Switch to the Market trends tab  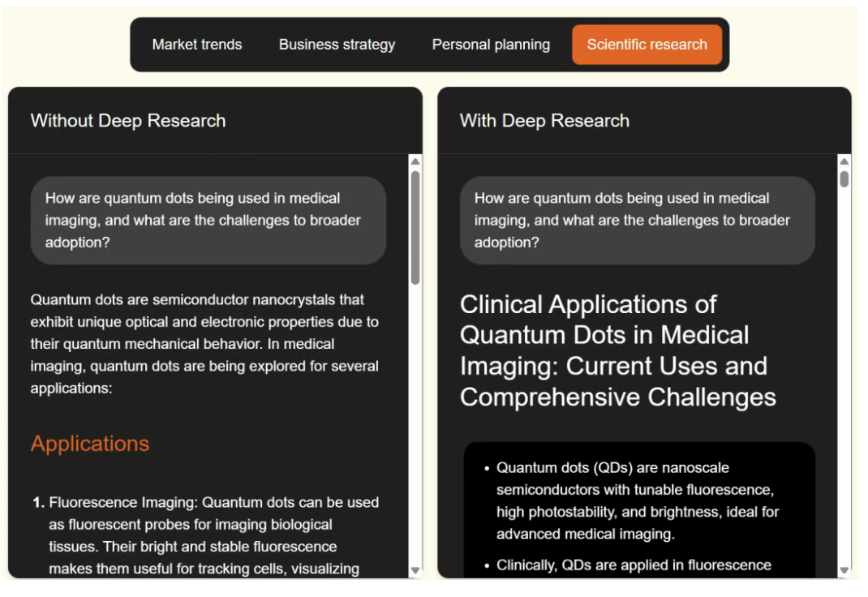(197, 45)
